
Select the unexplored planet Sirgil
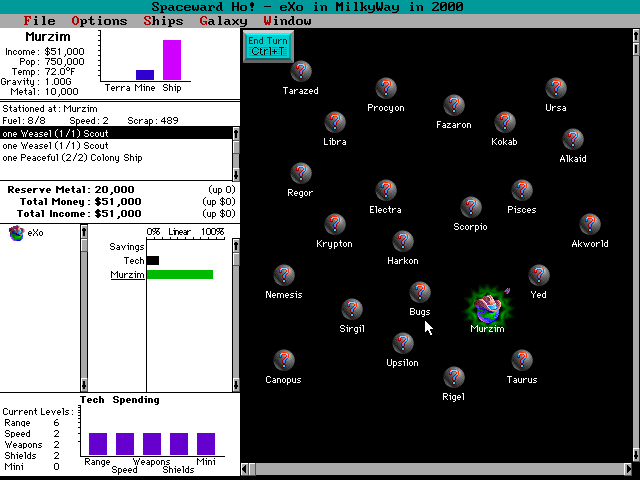(352, 309)
